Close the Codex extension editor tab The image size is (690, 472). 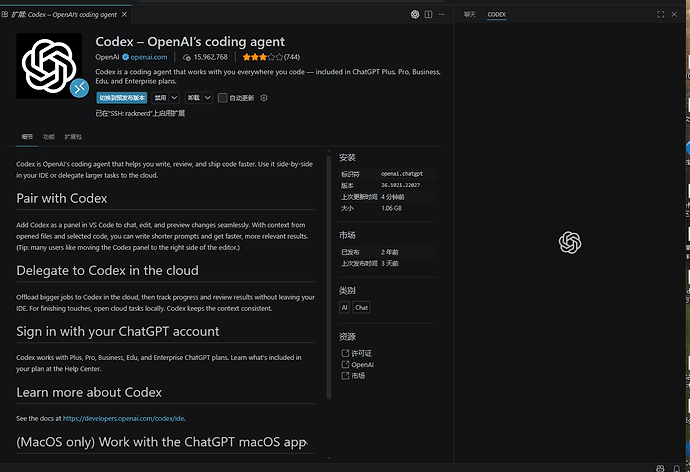click(x=125, y=15)
